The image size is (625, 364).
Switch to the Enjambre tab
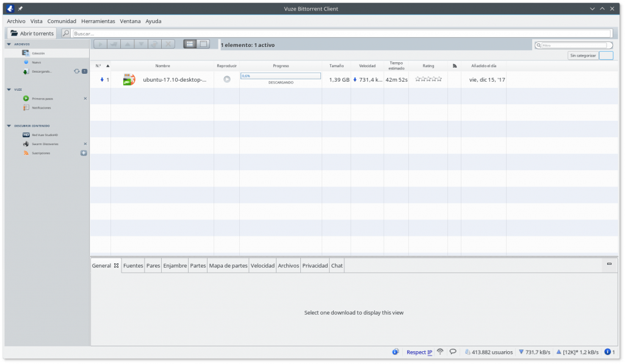pos(175,266)
